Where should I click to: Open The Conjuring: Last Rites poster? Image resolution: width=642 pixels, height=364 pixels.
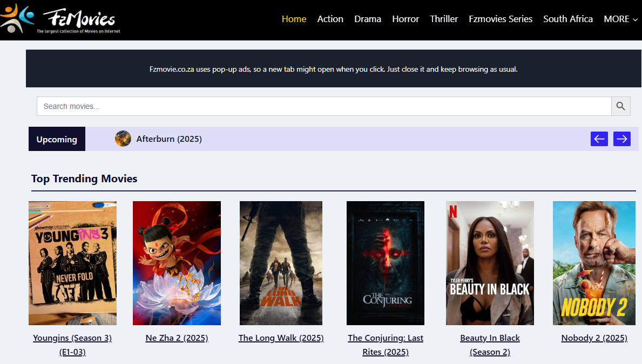coord(385,263)
